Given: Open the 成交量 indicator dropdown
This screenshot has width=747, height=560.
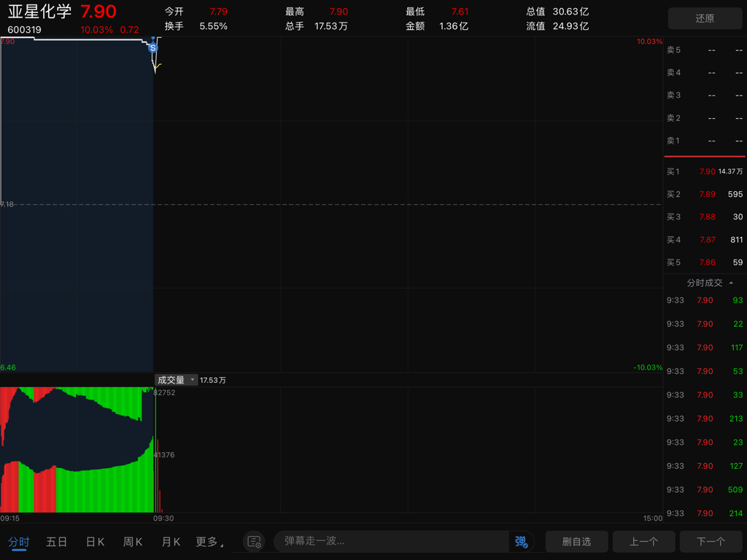Looking at the screenshot, I should [x=176, y=380].
